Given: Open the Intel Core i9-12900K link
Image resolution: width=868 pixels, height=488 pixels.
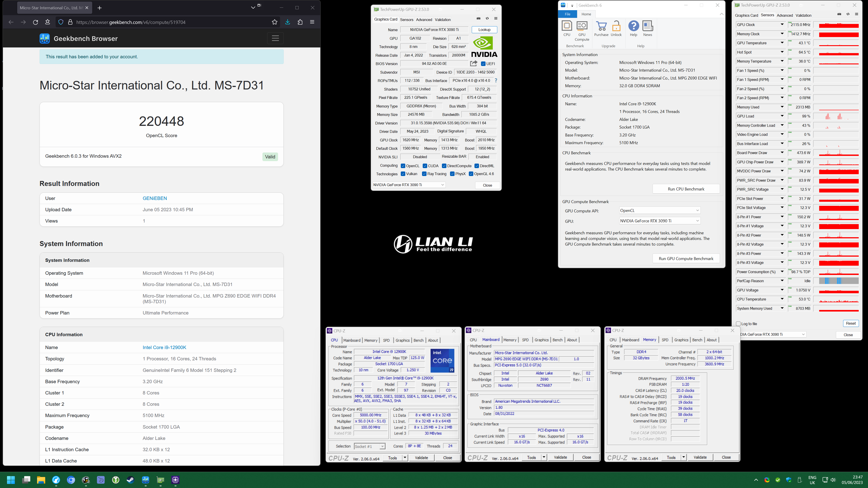Looking at the screenshot, I should (x=164, y=347).
